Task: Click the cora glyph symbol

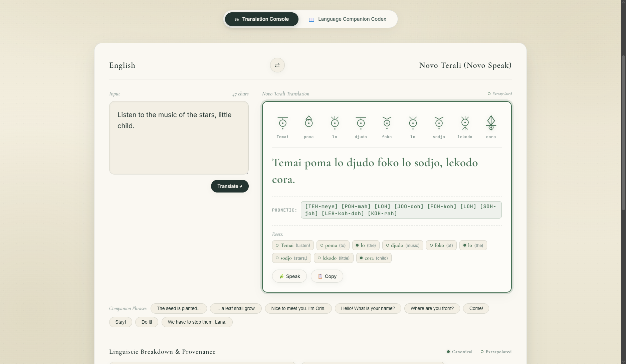Action: pyautogui.click(x=491, y=123)
